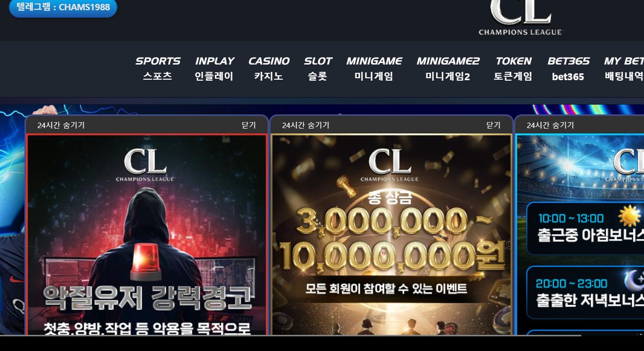Go to the CASINO 카지노 section

tap(269, 68)
